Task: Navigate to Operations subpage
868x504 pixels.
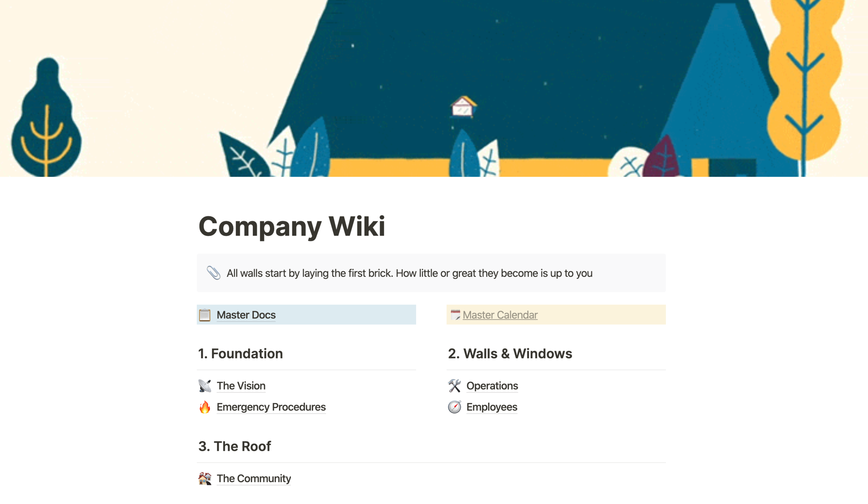Action: (491, 385)
